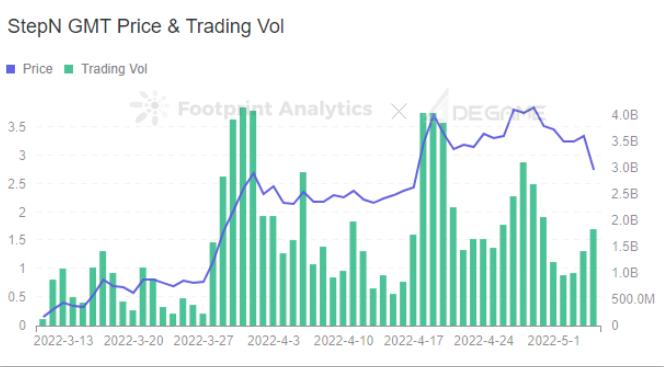Select the 2022-4-17 x-axis date label
Screen dimensions: 664x367
coord(414,341)
